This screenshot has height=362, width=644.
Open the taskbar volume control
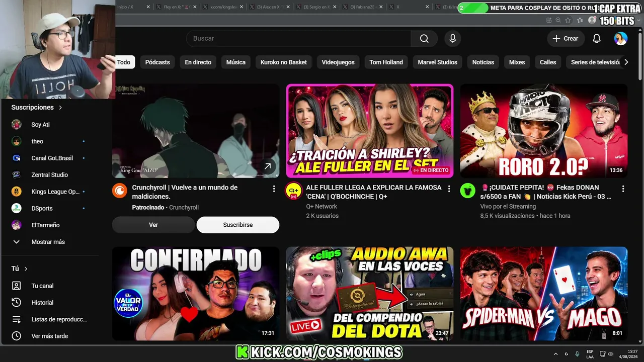tap(610, 354)
